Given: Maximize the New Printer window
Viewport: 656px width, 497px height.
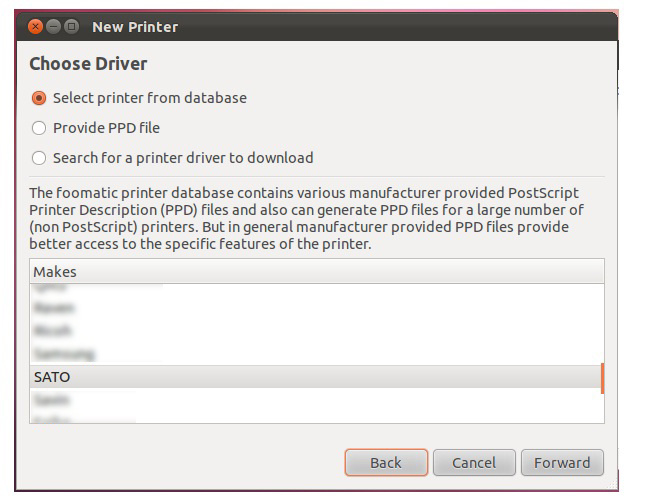Looking at the screenshot, I should pos(72,27).
